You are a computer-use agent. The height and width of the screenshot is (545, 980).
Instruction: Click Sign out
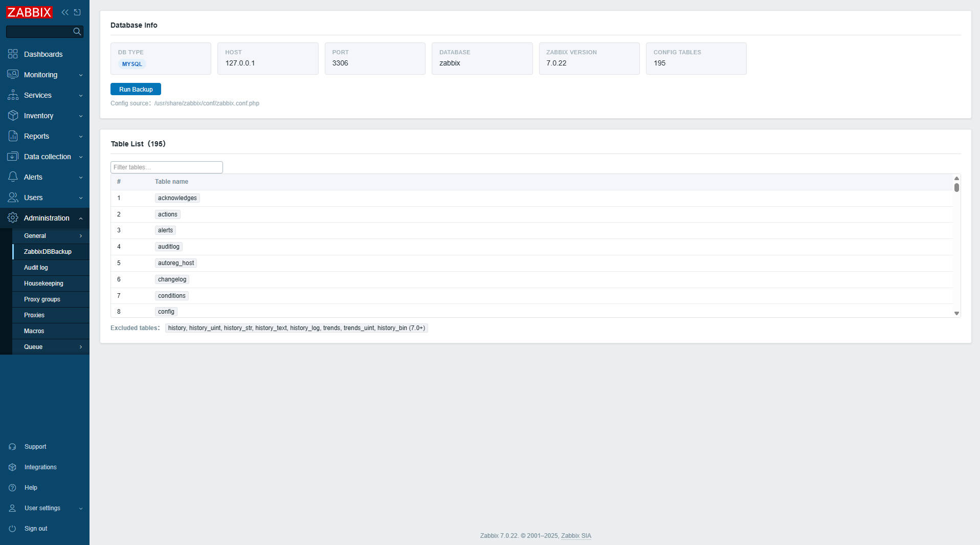click(x=36, y=529)
